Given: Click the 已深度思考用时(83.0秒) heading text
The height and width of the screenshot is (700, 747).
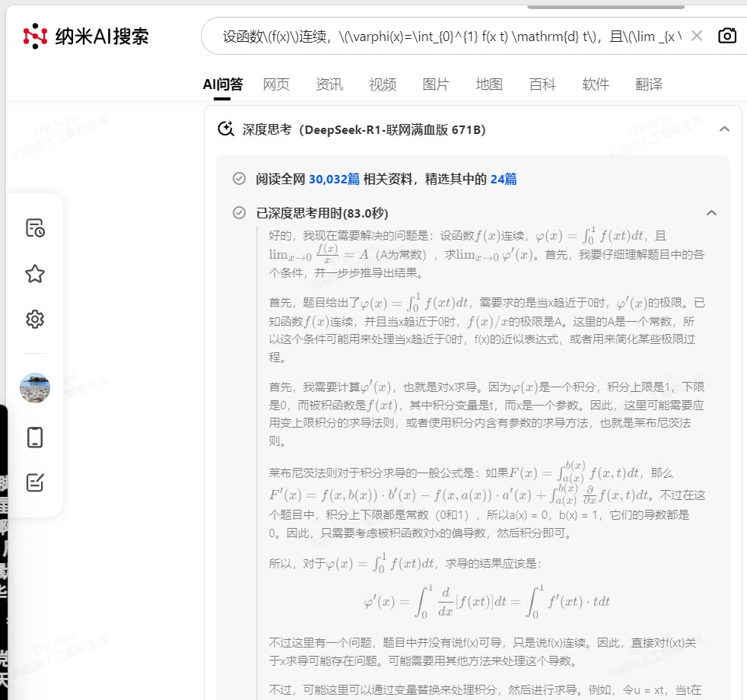Looking at the screenshot, I should coord(322,213).
